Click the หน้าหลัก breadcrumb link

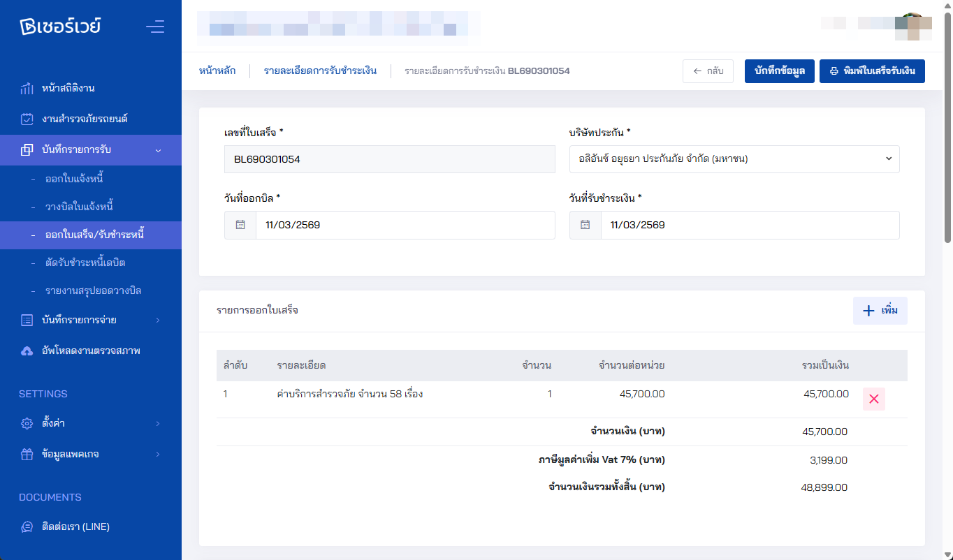pyautogui.click(x=217, y=71)
